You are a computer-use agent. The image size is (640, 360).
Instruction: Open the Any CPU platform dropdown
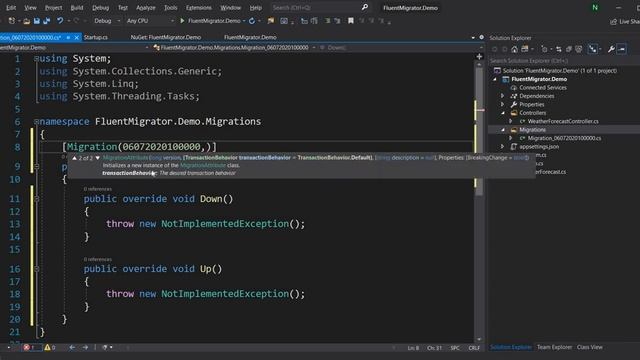150,21
